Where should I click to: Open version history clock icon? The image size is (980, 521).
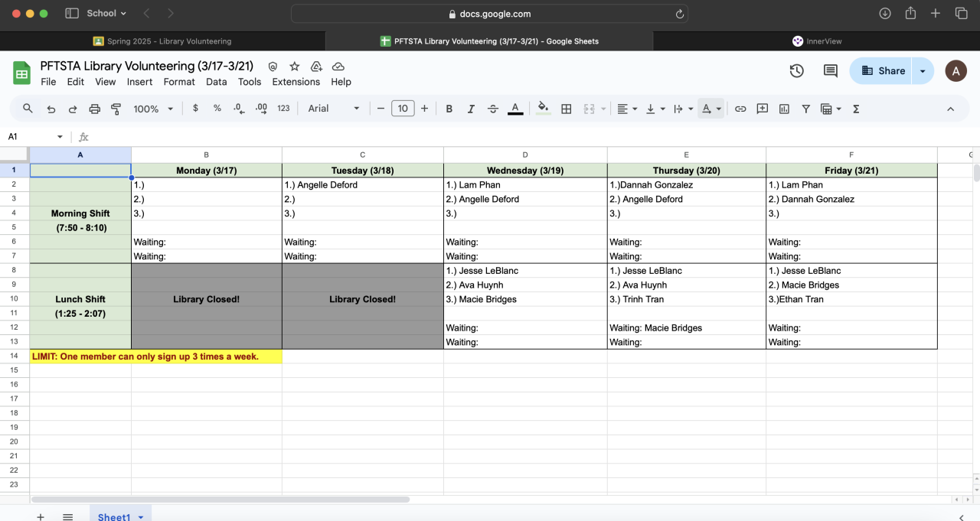click(797, 70)
